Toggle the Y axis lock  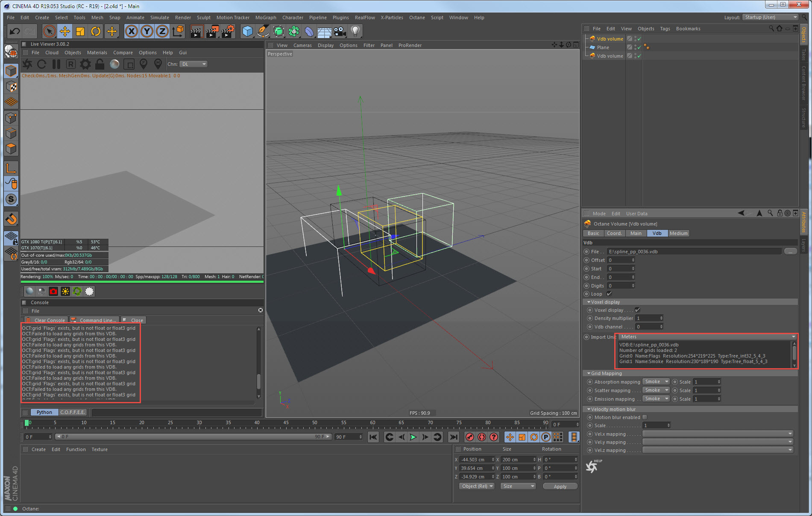[x=147, y=31]
